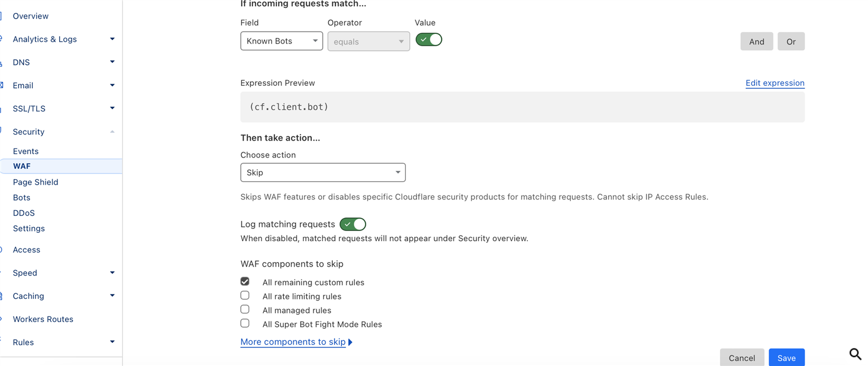Click the magnifying glass search icon
868x366 pixels.
[x=855, y=354]
